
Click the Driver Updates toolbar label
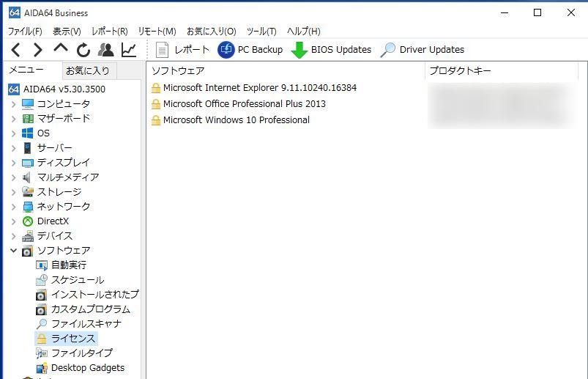pos(431,50)
